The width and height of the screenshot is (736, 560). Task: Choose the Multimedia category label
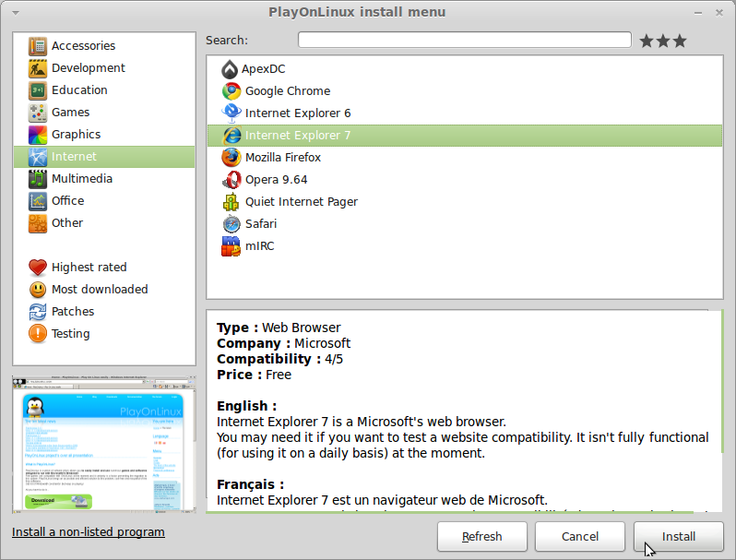[x=82, y=179]
